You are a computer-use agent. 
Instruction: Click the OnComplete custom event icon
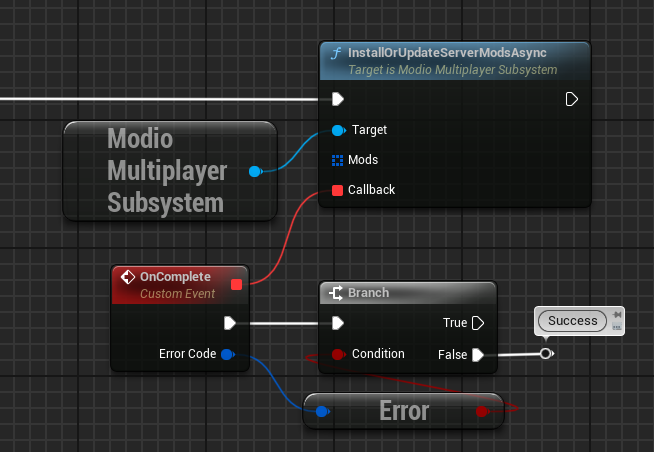click(x=128, y=277)
